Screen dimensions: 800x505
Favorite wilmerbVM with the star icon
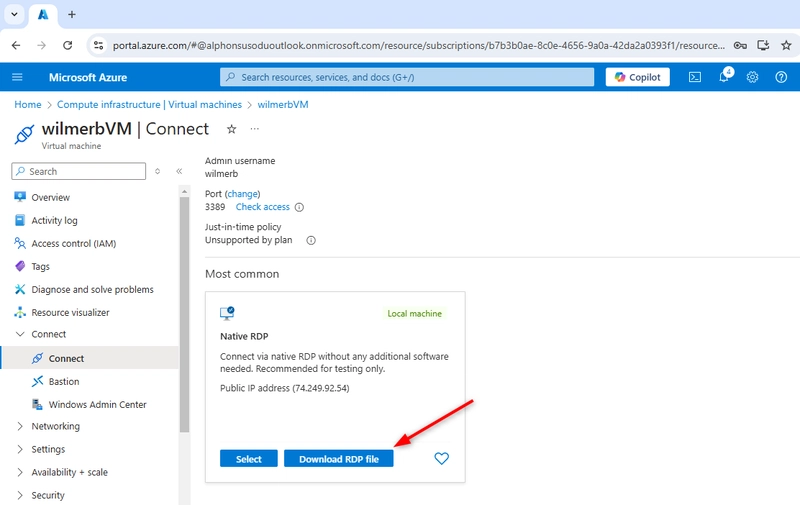(232, 129)
